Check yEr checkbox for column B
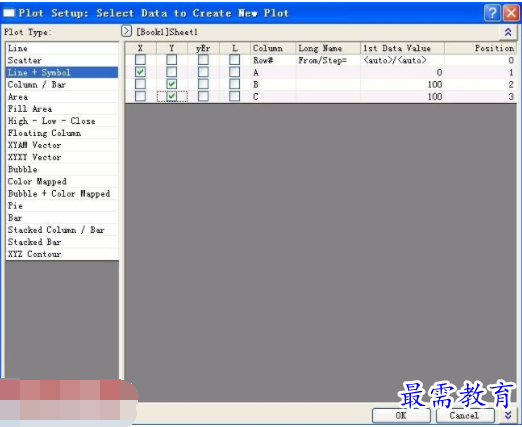Viewport: 522px width, 427px height. click(203, 84)
